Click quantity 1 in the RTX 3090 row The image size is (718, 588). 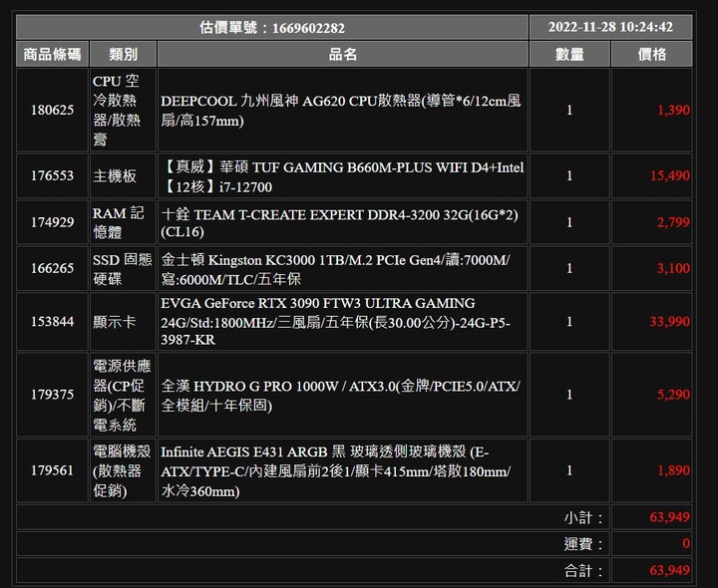[x=569, y=322]
